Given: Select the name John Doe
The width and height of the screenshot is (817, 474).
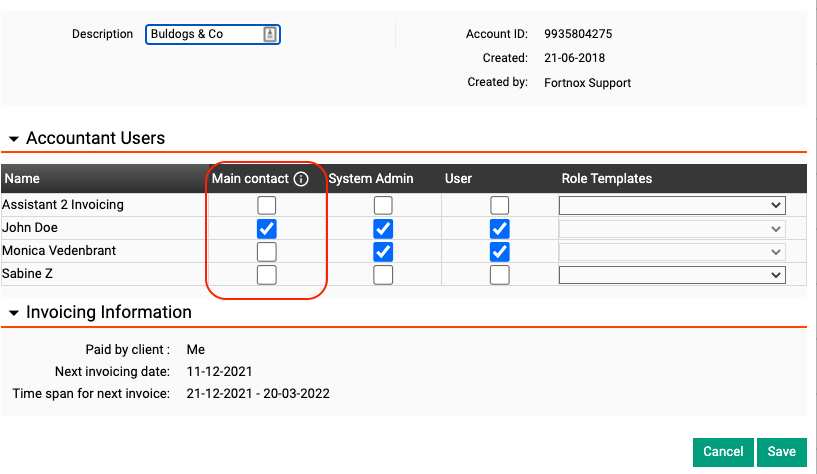Looking at the screenshot, I should tap(30, 228).
